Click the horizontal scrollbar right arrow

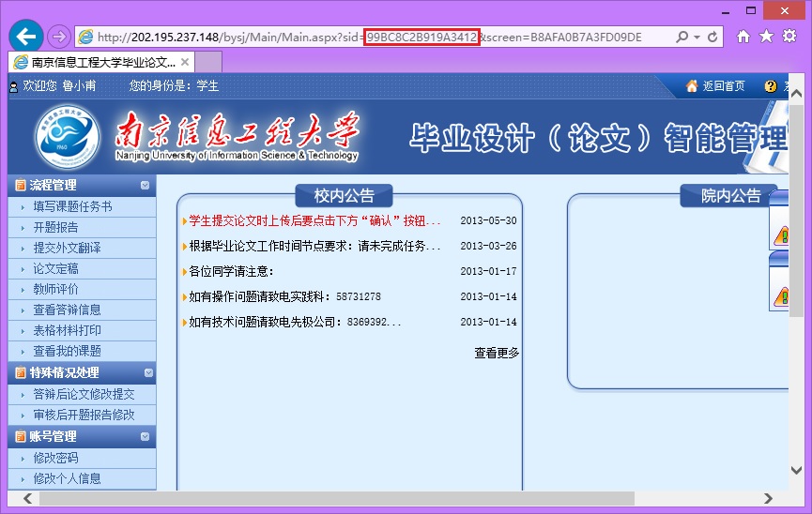(x=768, y=498)
